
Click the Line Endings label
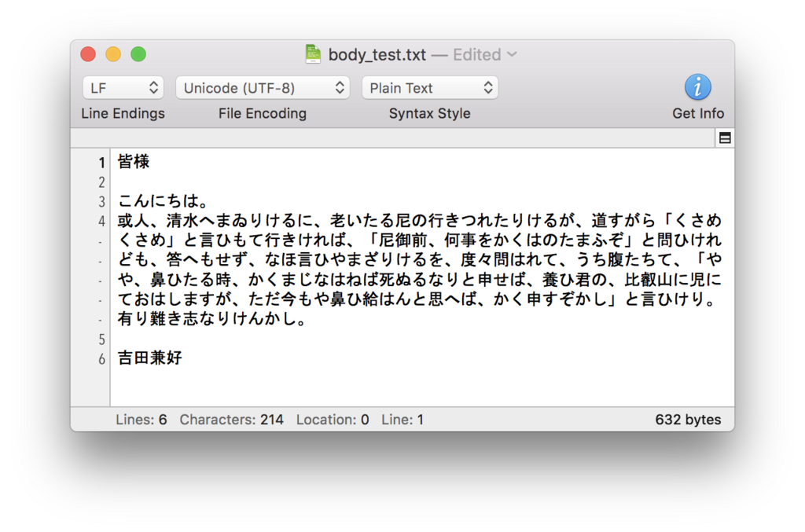[x=123, y=113]
